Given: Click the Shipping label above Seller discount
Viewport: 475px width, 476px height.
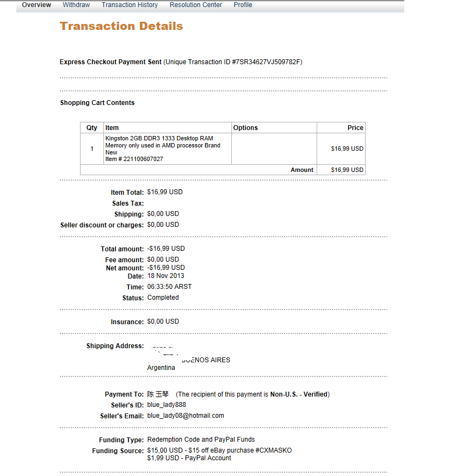Looking at the screenshot, I should [x=129, y=214].
